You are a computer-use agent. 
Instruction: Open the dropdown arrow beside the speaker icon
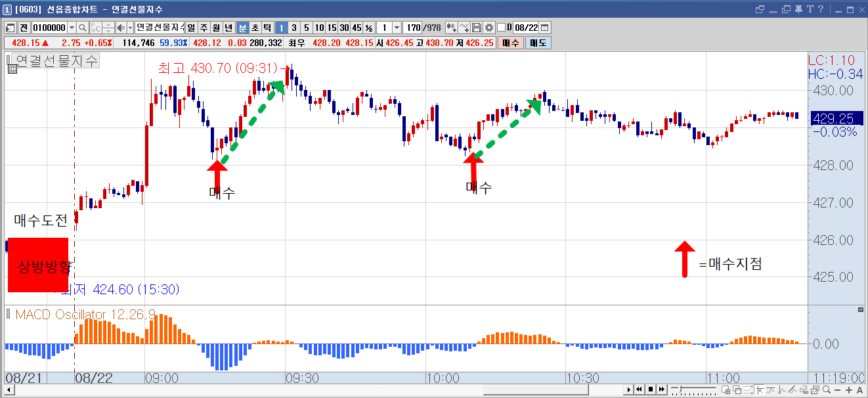tap(130, 28)
